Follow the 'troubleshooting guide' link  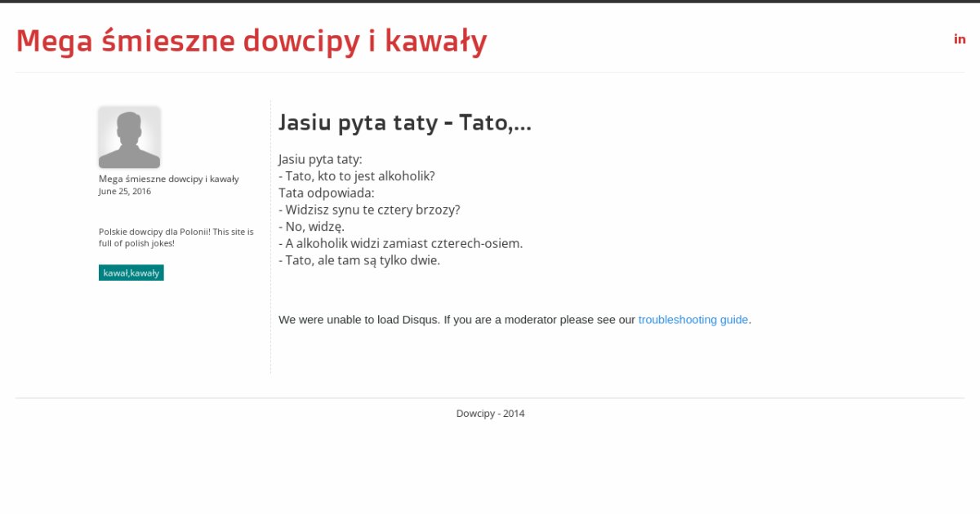[x=693, y=320]
